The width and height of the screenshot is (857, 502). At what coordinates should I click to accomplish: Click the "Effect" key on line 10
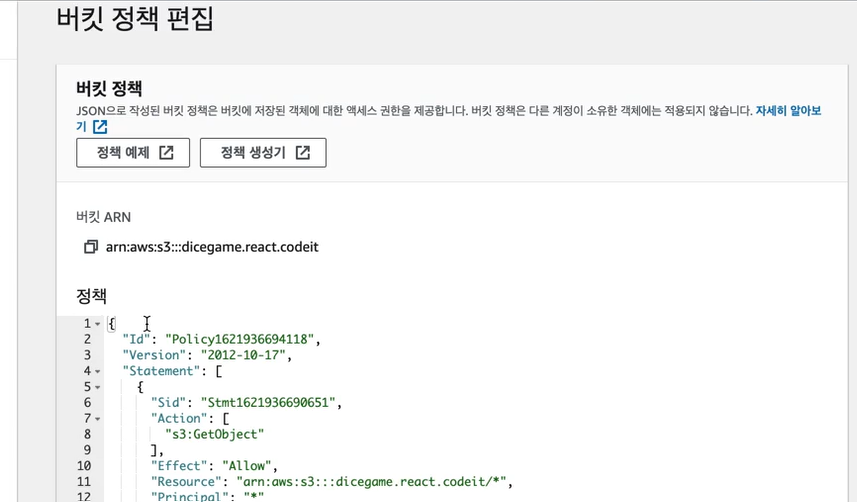179,466
